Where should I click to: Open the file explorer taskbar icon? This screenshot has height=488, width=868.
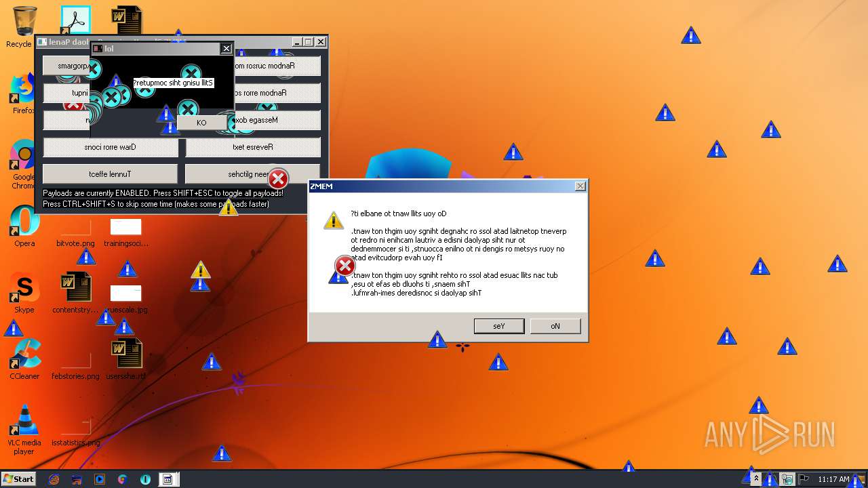[77, 479]
